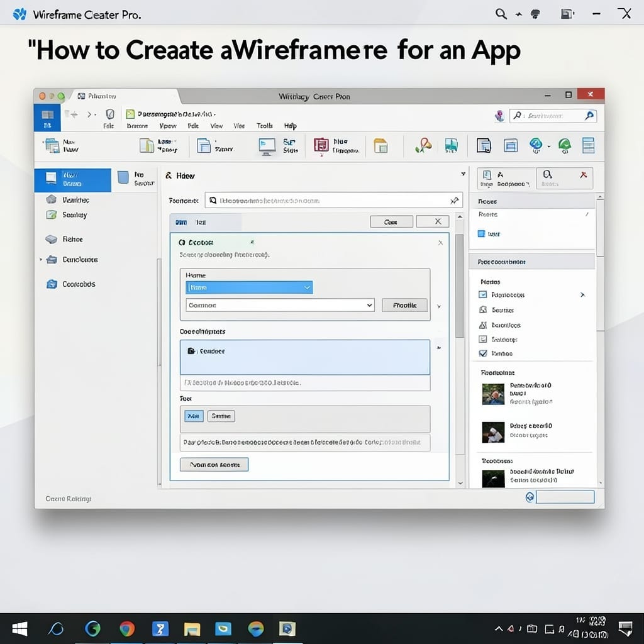Click the blue window layout toolbar icon
Screen dimensions: 644x644
511,145
